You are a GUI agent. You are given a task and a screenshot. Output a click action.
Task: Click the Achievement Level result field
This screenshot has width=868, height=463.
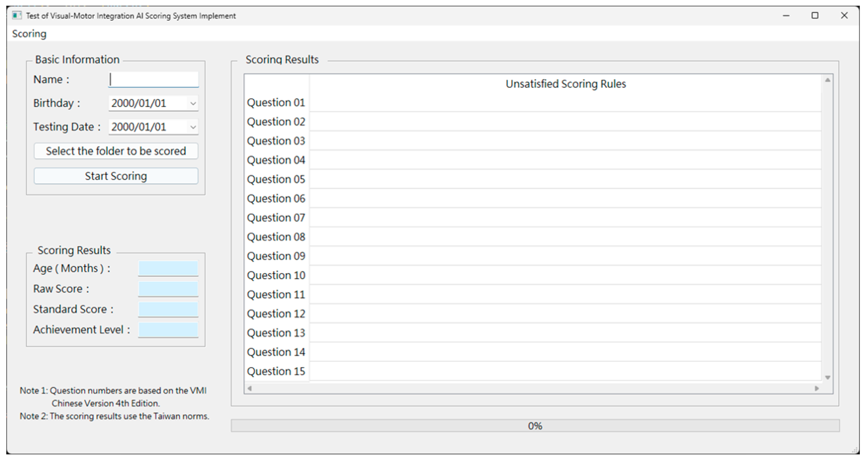tap(168, 330)
